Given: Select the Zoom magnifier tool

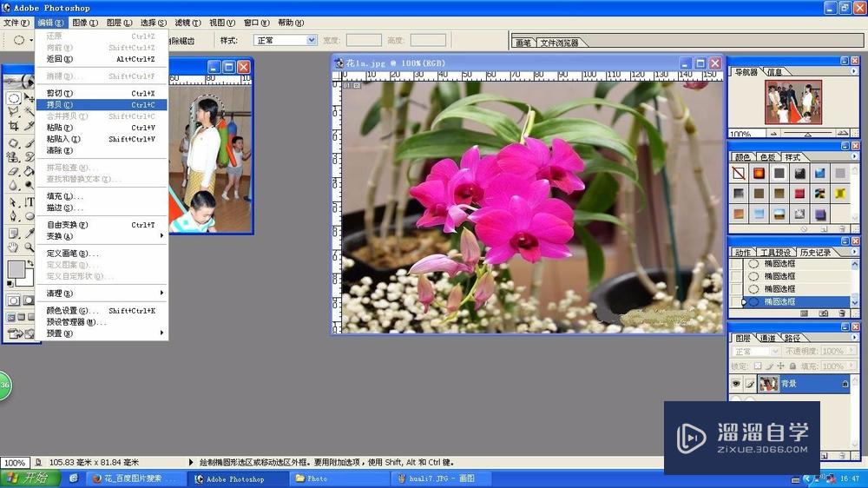Looking at the screenshot, I should click(x=29, y=247).
